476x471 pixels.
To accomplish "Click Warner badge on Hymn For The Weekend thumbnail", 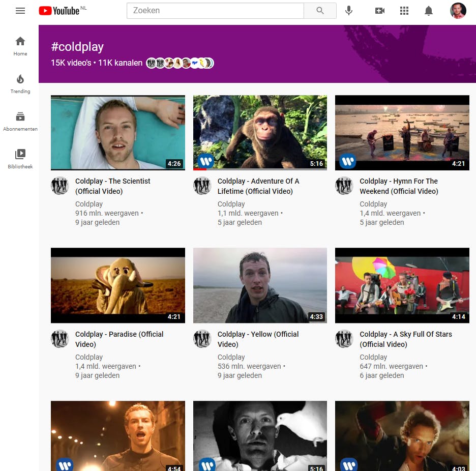I will 348,161.
